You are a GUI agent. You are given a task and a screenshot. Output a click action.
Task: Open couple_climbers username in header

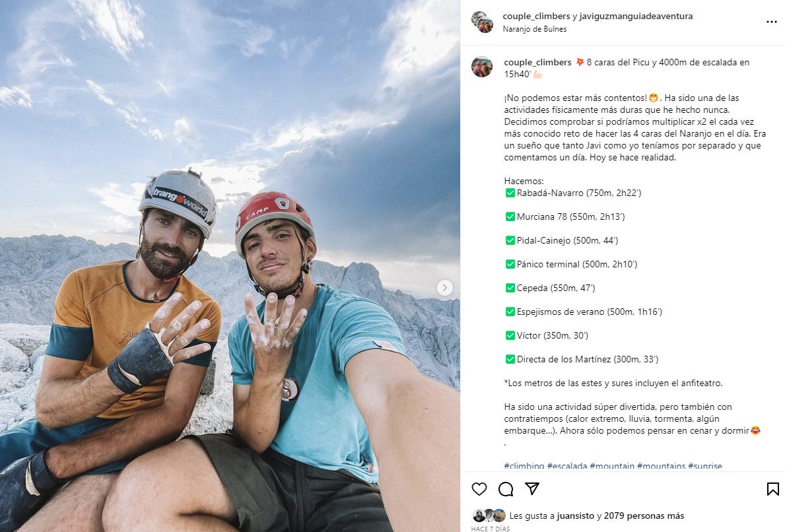point(536,16)
